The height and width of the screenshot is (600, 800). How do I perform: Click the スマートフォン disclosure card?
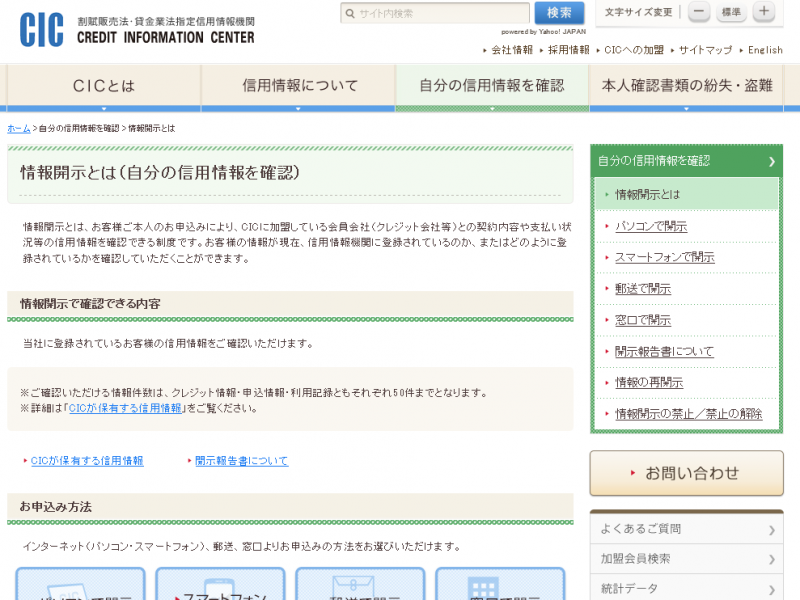(x=220, y=584)
